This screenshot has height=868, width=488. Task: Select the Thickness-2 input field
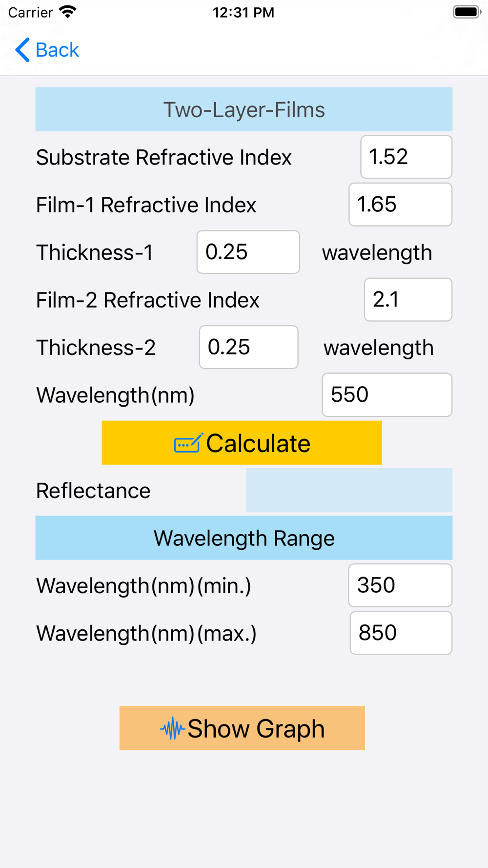pyautogui.click(x=248, y=347)
